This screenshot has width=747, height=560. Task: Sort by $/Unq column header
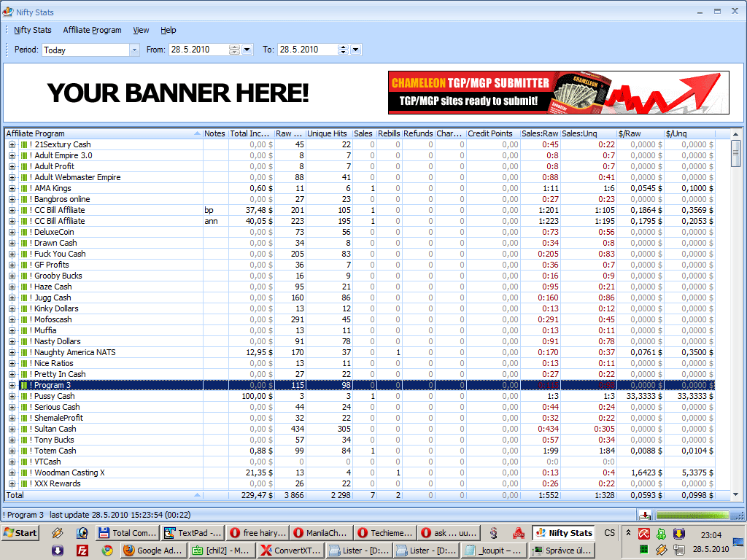(x=689, y=134)
